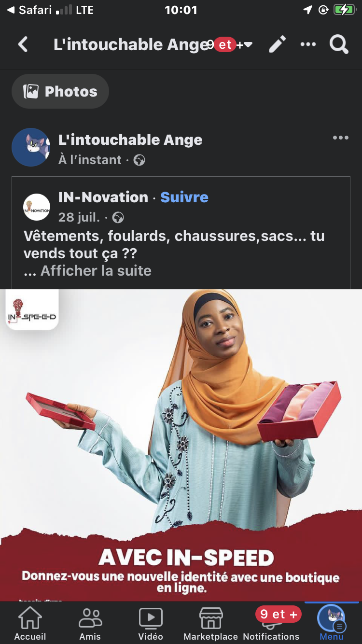Open the IN-Novation page name
The width and height of the screenshot is (362, 644).
[x=103, y=197]
